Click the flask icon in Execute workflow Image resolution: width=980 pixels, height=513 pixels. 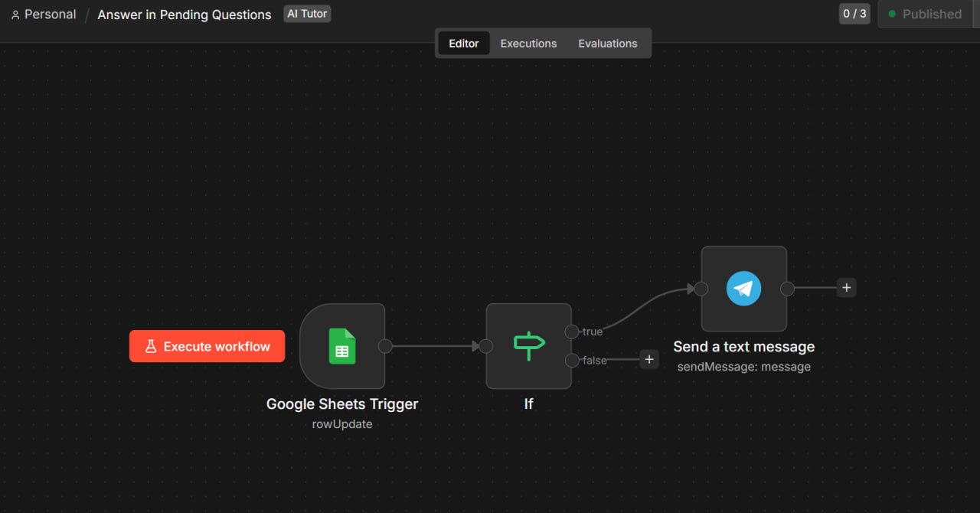(151, 346)
